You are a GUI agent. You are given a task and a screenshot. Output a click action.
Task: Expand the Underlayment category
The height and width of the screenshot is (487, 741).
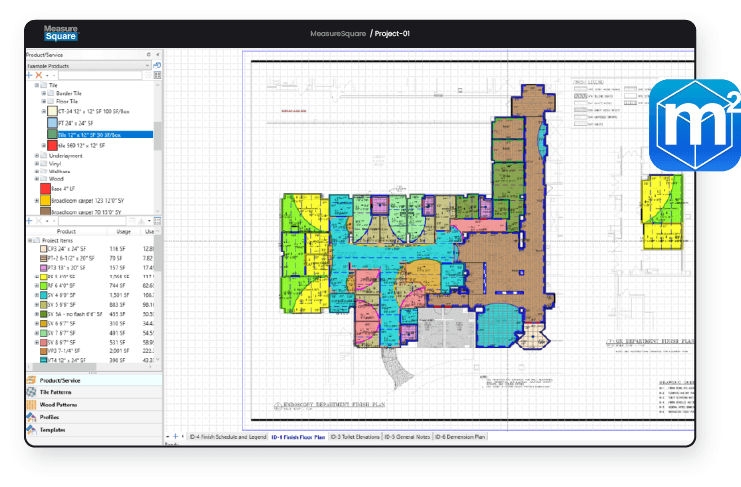pos(37,156)
